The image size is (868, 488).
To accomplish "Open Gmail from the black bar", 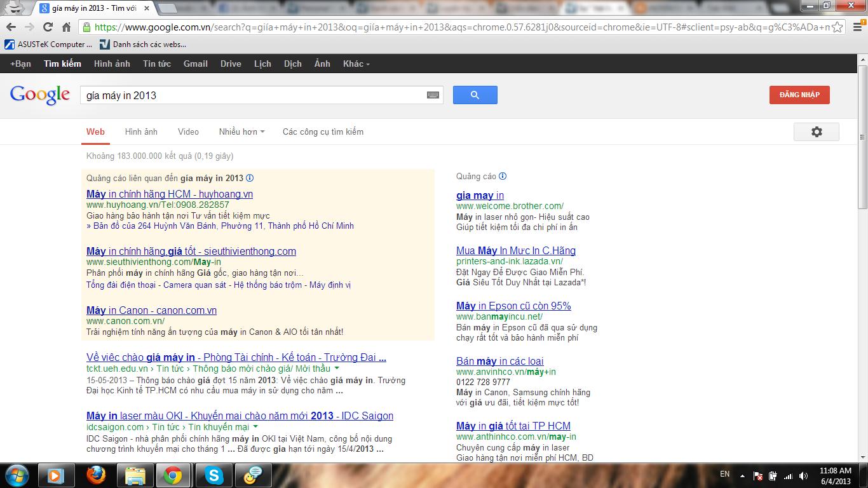I will coord(196,64).
